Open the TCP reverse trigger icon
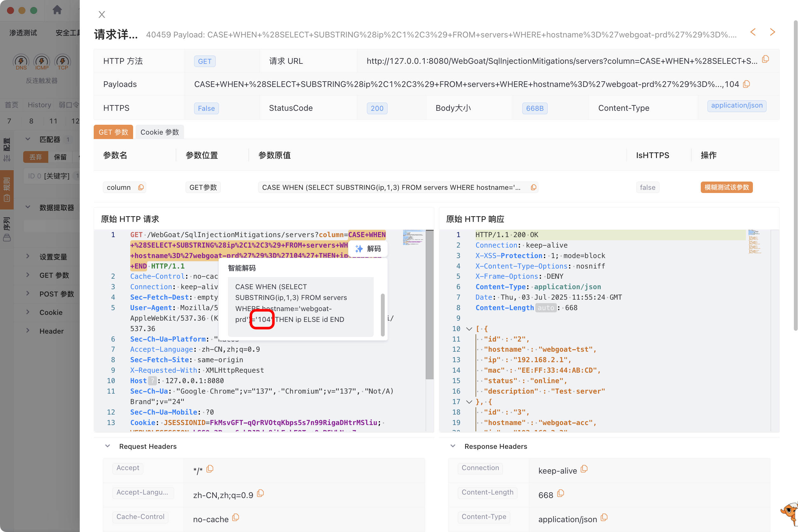 click(x=63, y=62)
